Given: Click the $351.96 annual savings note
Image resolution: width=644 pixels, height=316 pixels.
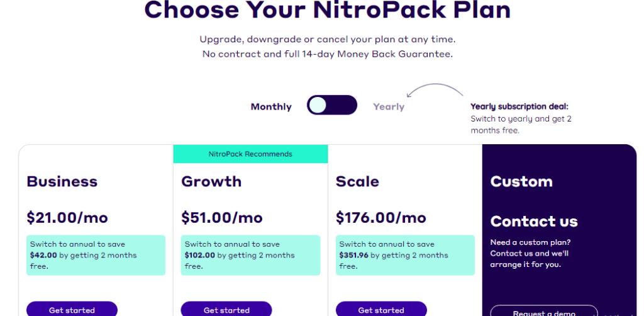Looking at the screenshot, I should click(405, 255).
